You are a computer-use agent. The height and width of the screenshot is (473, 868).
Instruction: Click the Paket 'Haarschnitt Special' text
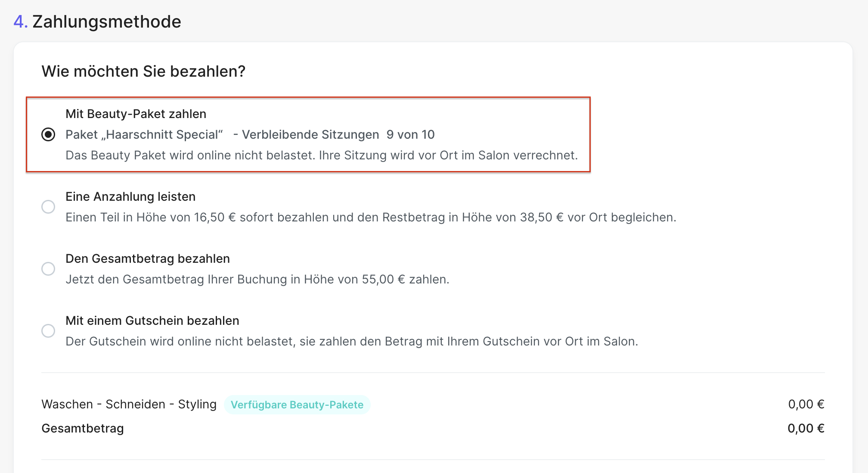click(144, 134)
